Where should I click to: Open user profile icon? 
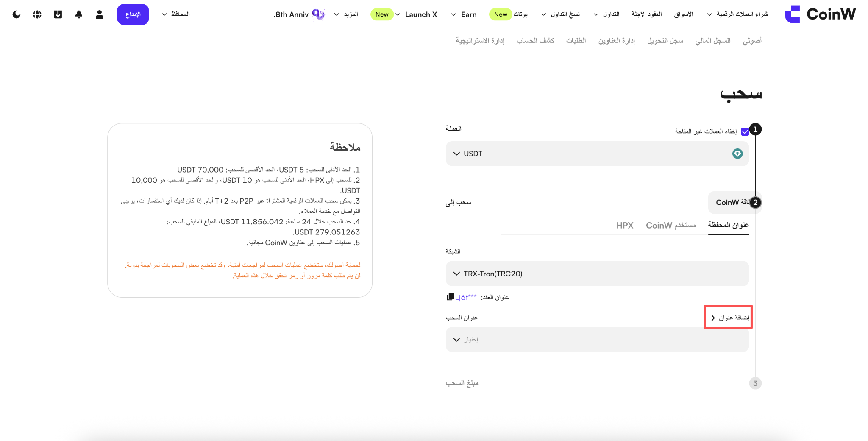(x=100, y=14)
